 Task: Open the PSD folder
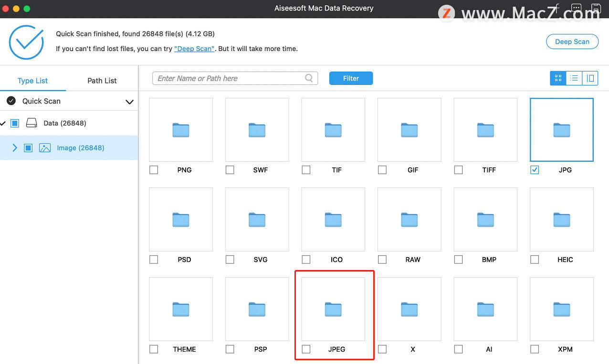181,219
